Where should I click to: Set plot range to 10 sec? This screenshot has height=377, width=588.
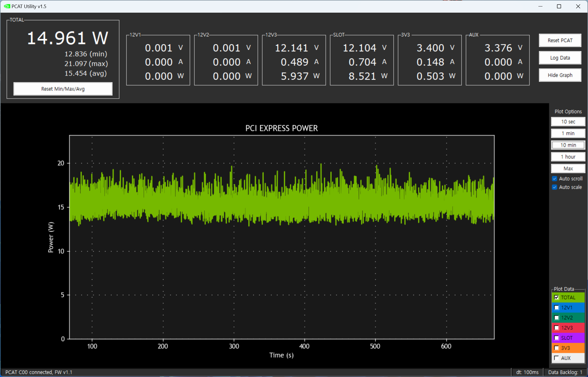click(568, 122)
